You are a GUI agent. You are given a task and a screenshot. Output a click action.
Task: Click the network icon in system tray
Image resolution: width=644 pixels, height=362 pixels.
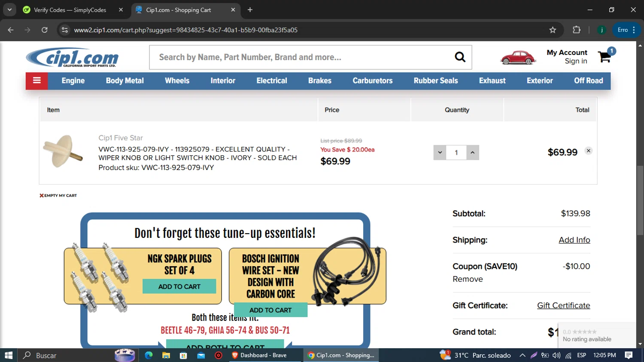pyautogui.click(x=568, y=355)
